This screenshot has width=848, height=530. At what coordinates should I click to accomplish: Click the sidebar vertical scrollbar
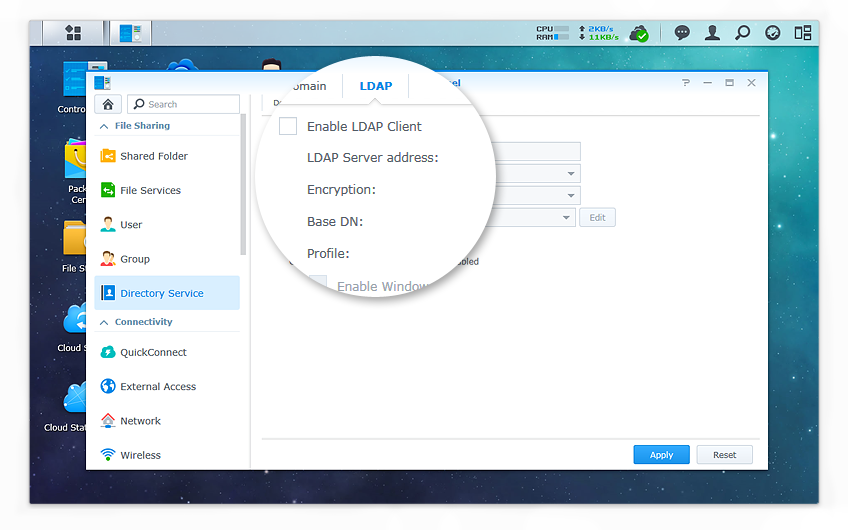point(243,184)
